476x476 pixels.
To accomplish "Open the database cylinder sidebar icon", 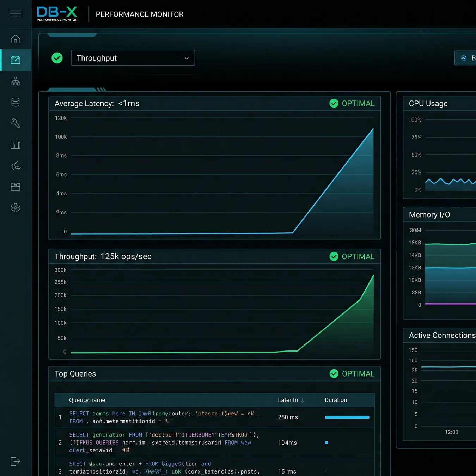I will coord(16,102).
